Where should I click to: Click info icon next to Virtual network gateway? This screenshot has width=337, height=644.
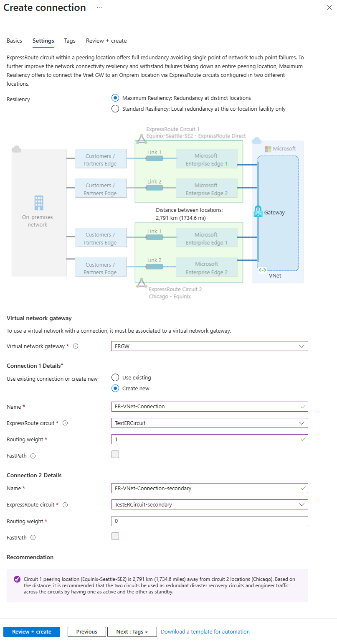[x=76, y=346]
